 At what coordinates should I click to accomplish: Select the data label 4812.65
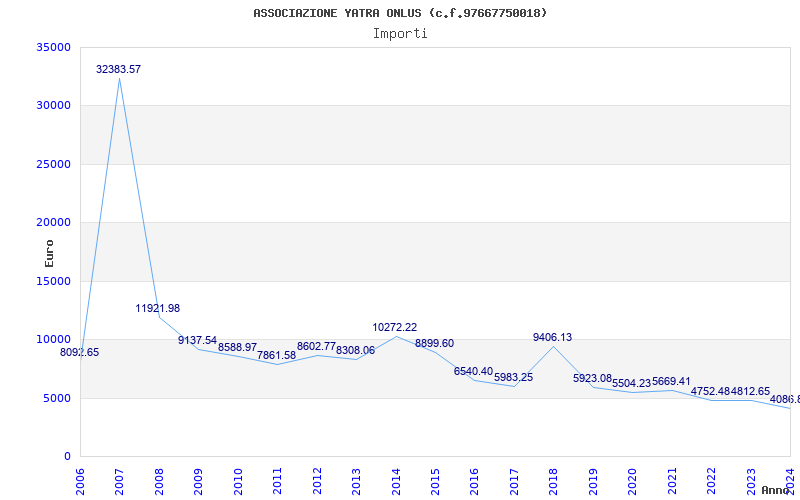click(x=750, y=391)
